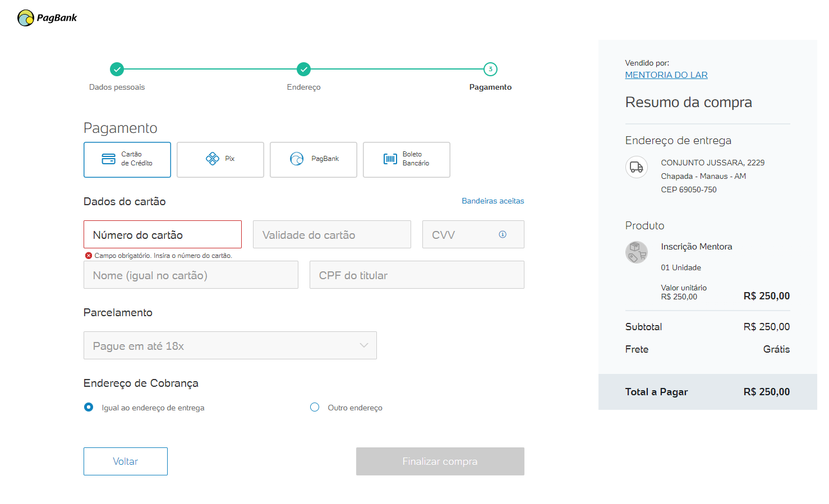Click the delivery truck icon
The image size is (829, 504).
[637, 167]
